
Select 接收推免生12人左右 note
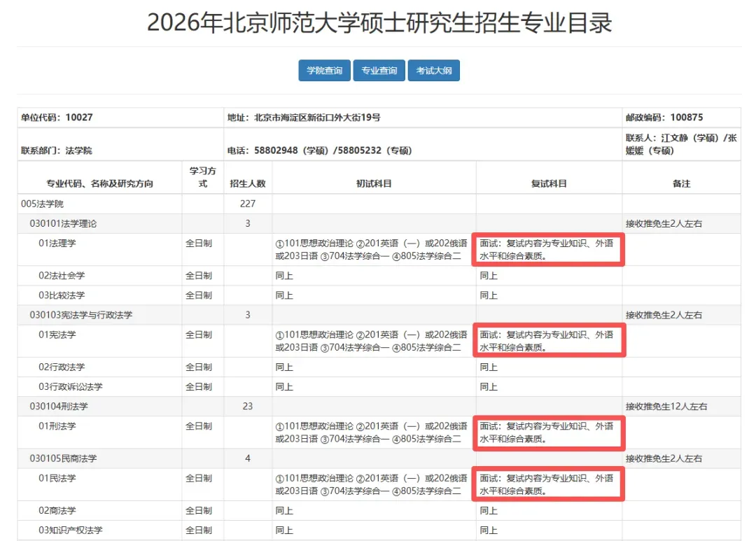click(666, 406)
